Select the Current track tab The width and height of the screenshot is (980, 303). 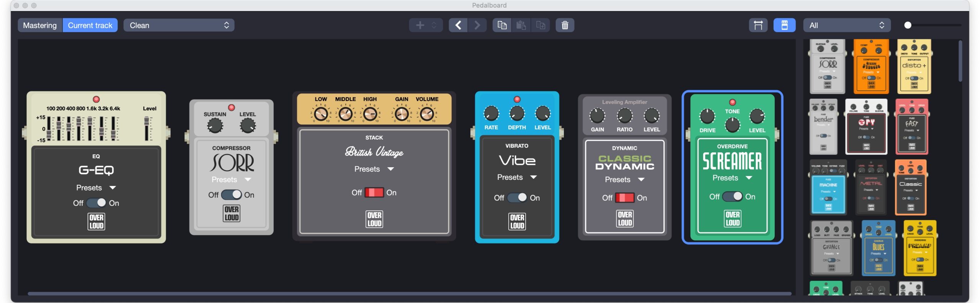90,25
